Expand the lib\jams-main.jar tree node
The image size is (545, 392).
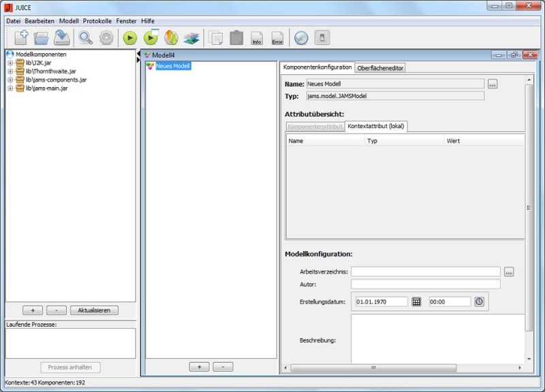[10, 88]
